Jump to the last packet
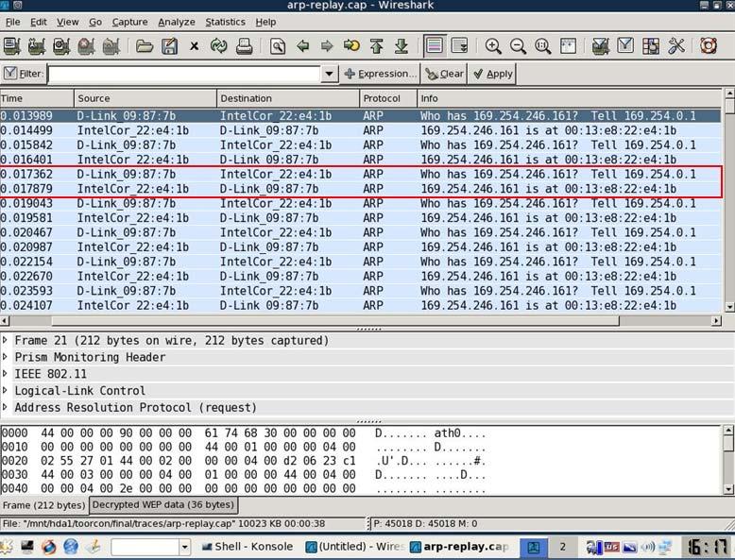The width and height of the screenshot is (735, 560). click(x=402, y=46)
